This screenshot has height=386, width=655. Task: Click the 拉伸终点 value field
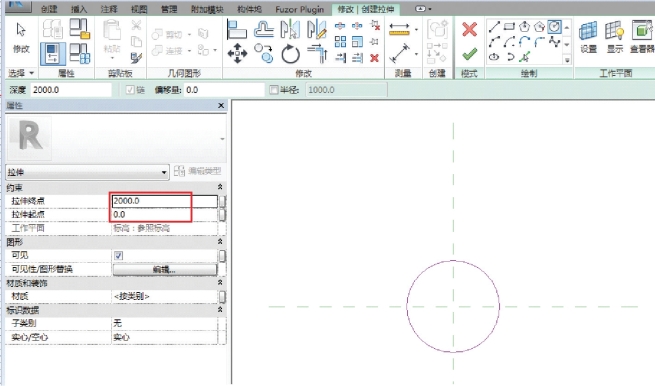[x=165, y=201]
